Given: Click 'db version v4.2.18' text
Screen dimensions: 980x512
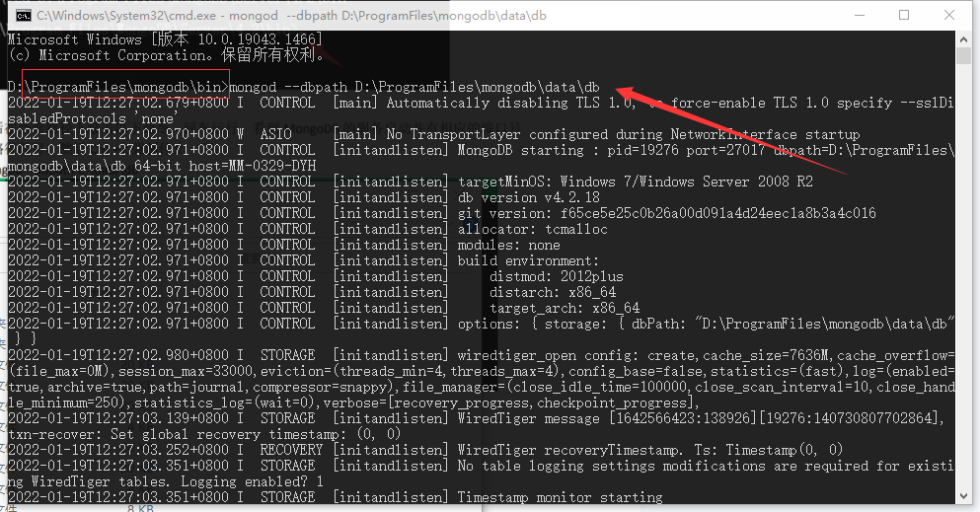Looking at the screenshot, I should pos(529,197).
